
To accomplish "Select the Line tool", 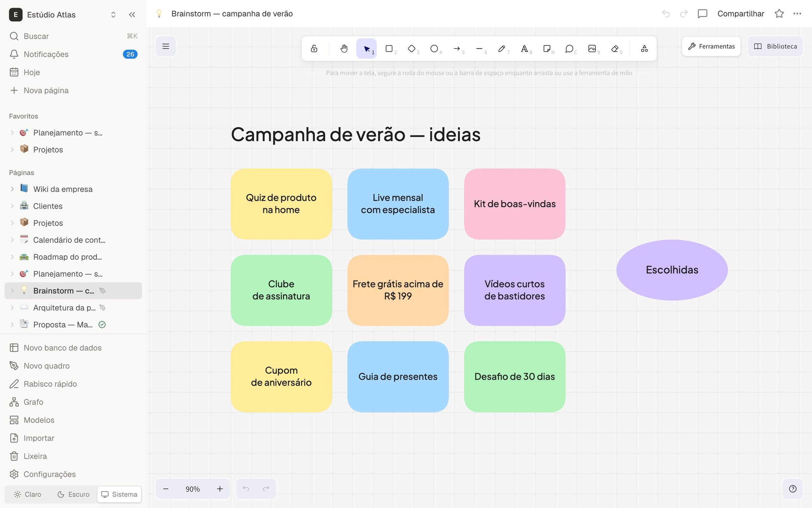I will coord(479,48).
